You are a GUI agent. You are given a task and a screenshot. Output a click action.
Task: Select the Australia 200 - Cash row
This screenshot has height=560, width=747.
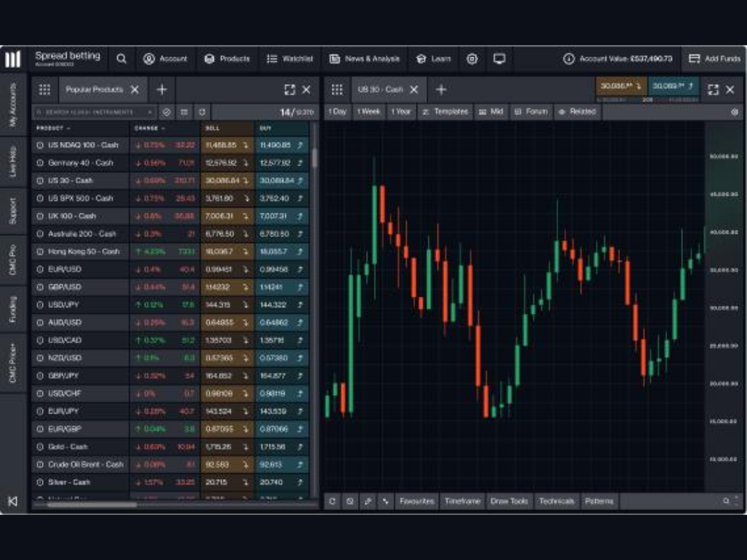tap(170, 234)
